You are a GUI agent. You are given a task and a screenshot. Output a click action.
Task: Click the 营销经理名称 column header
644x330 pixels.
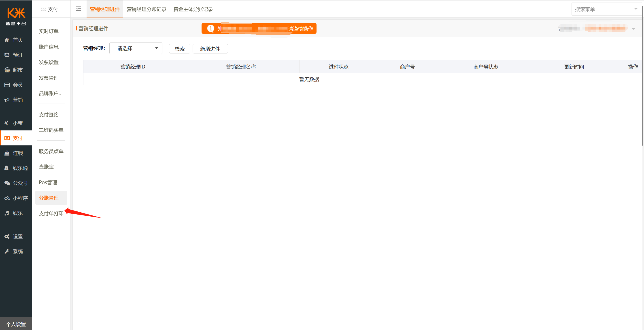point(241,67)
